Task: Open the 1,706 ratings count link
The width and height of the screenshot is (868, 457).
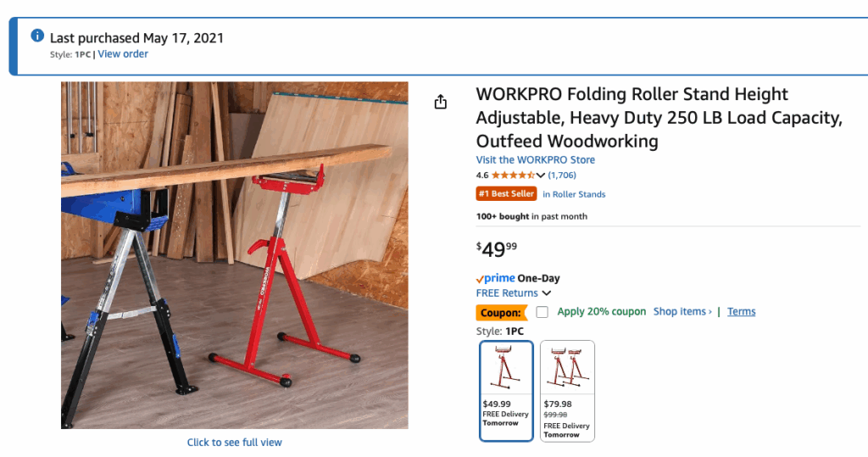Action: pos(562,176)
